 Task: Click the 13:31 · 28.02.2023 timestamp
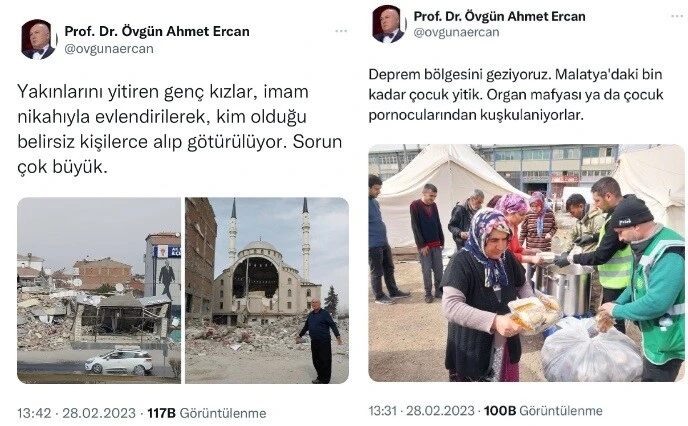tap(421, 411)
